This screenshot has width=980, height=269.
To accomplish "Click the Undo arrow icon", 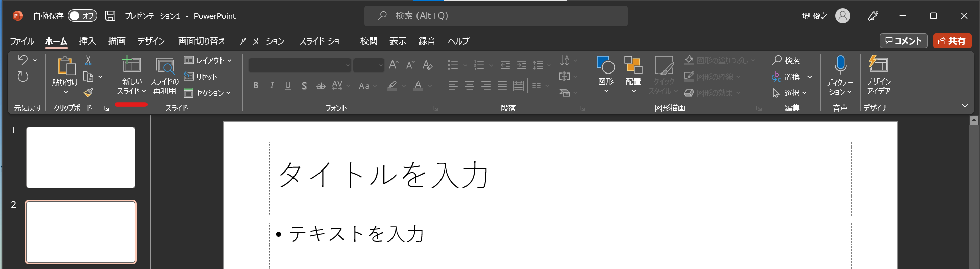I will [x=23, y=60].
